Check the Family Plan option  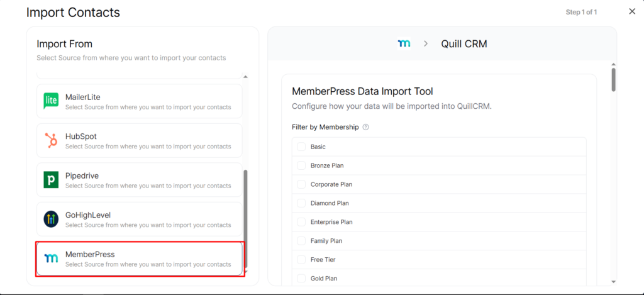point(301,241)
